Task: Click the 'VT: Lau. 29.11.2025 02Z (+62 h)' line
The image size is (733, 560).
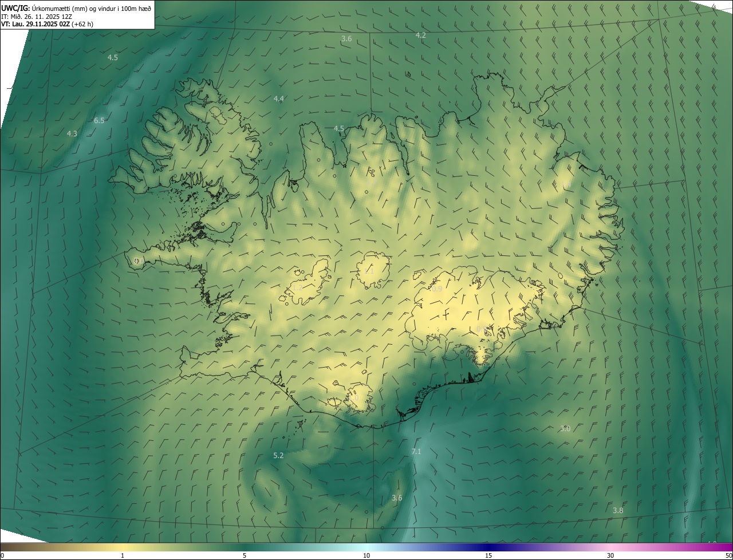Action: (47, 24)
